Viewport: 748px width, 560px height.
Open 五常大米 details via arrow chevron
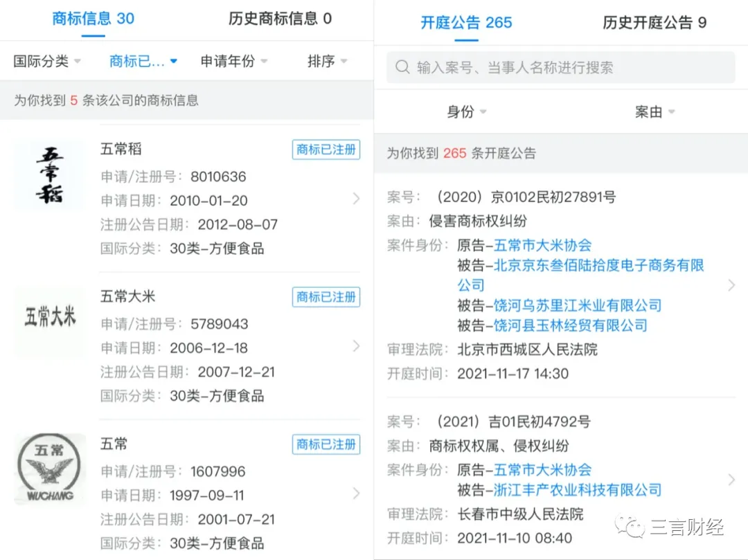pyautogui.click(x=356, y=346)
